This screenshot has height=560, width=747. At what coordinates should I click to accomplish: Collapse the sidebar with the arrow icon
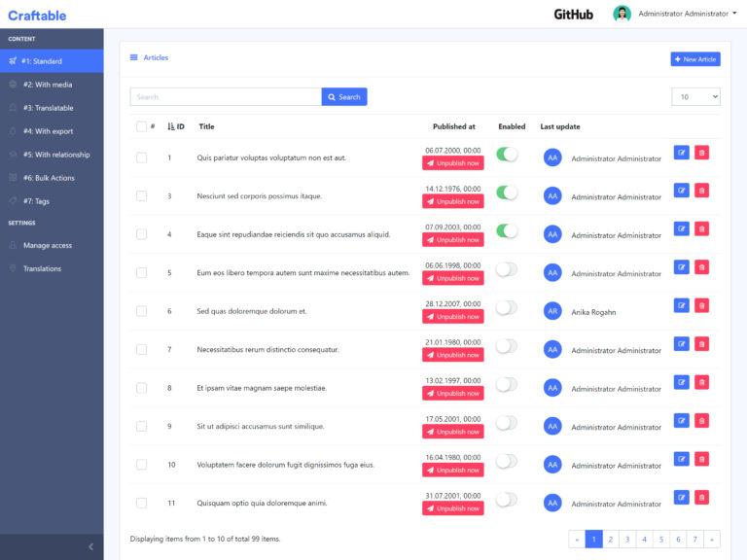pyautogui.click(x=90, y=546)
